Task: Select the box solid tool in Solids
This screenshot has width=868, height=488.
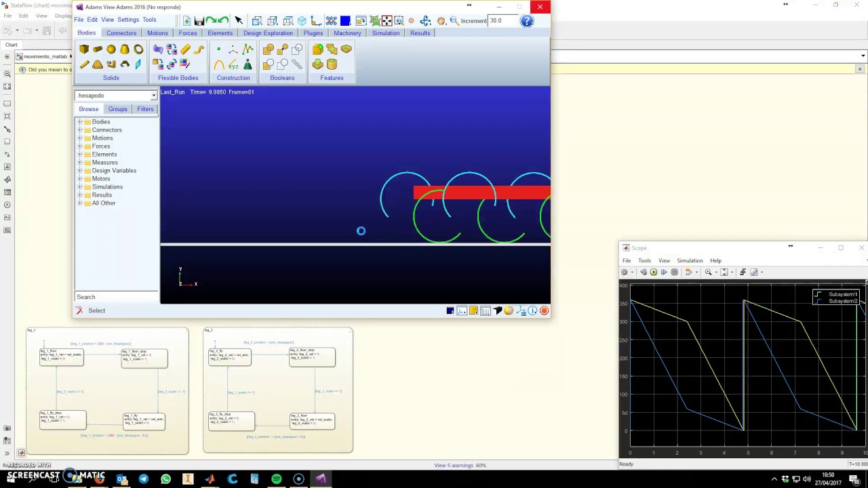Action: pyautogui.click(x=84, y=49)
